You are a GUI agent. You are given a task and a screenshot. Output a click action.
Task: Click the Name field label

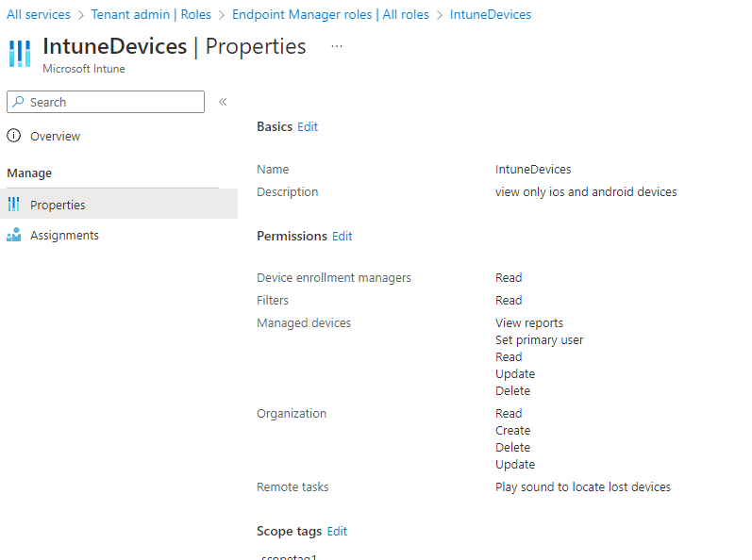click(273, 170)
